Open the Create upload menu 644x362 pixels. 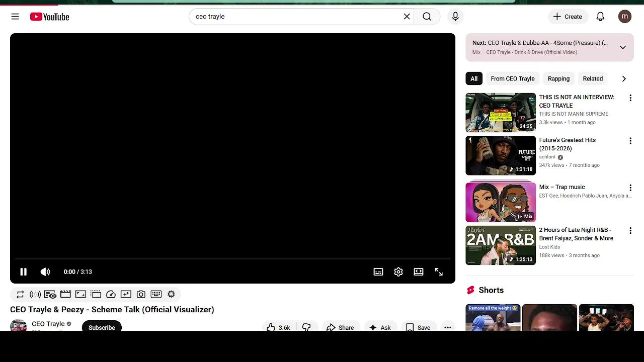(568, 17)
